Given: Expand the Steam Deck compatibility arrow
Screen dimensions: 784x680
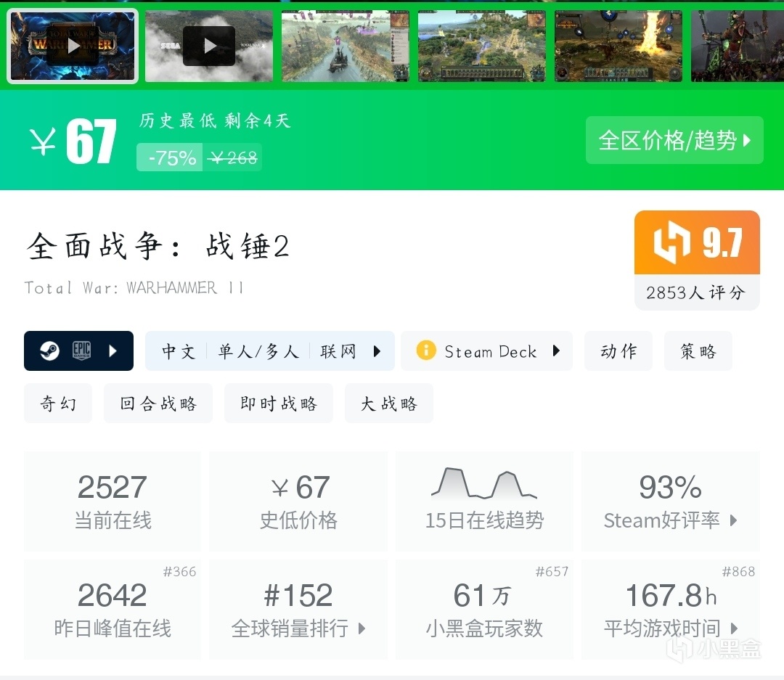Looking at the screenshot, I should coord(556,351).
